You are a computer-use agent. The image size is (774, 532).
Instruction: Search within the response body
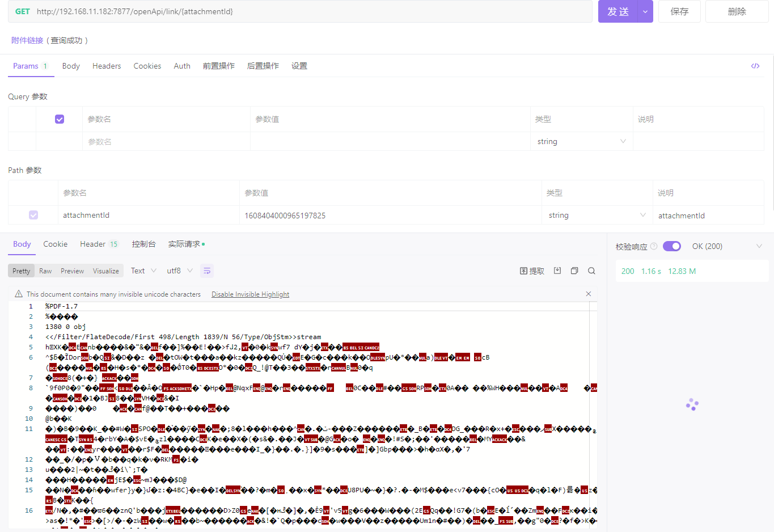pyautogui.click(x=591, y=271)
